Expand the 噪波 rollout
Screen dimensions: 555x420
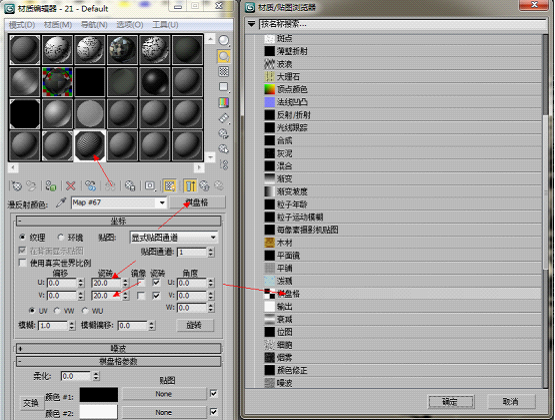click(119, 349)
